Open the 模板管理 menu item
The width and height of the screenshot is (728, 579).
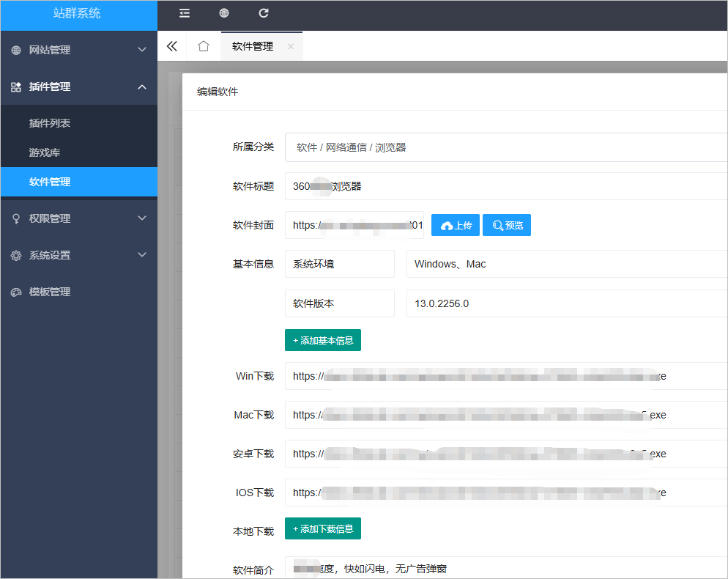(x=79, y=292)
